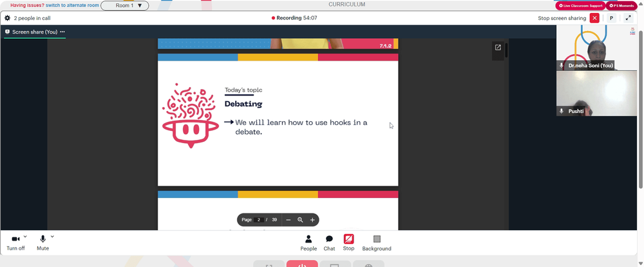Open the Chat panel

329,242
